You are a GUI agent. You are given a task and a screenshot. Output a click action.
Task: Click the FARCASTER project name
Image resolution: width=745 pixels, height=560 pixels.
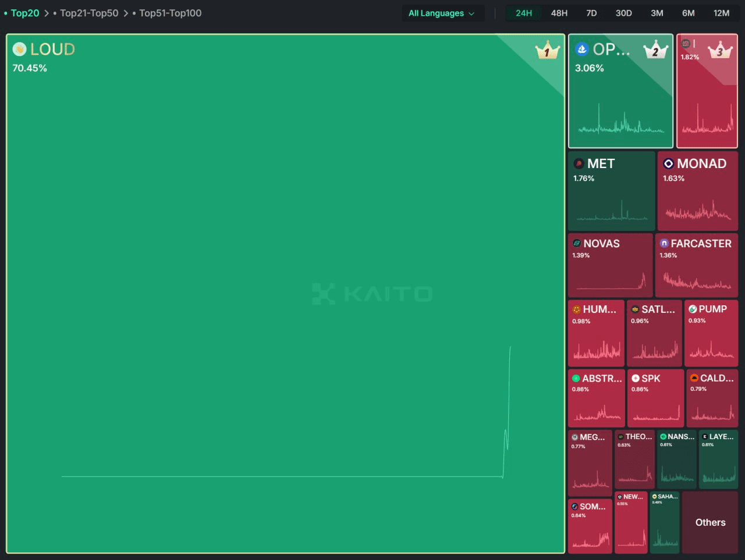701,244
